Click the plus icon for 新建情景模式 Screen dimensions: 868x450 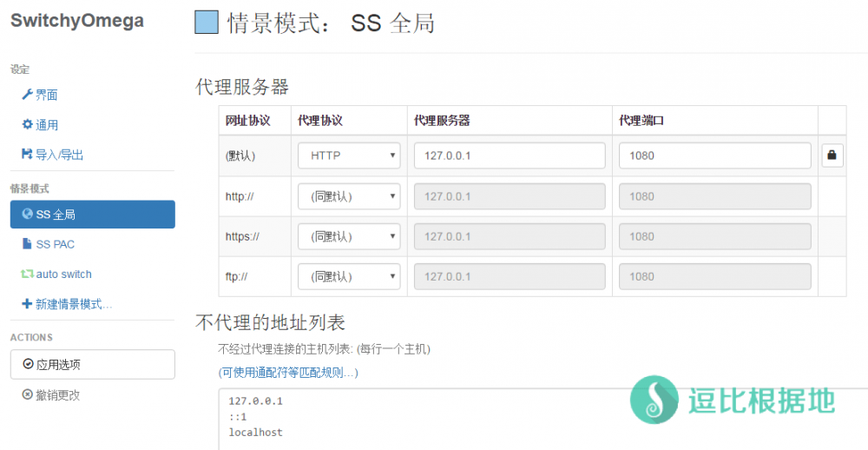coord(27,304)
